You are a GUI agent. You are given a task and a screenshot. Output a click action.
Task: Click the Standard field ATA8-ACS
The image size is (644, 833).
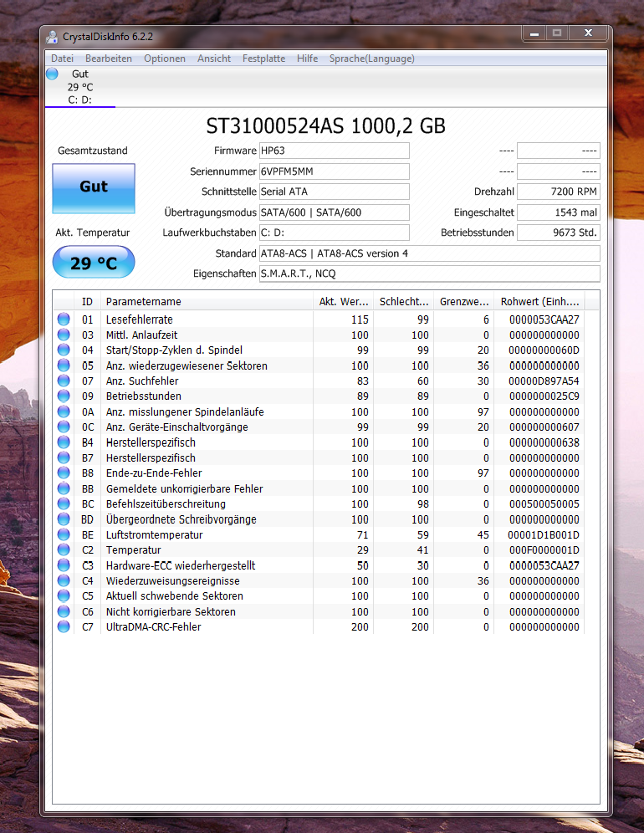pos(429,253)
